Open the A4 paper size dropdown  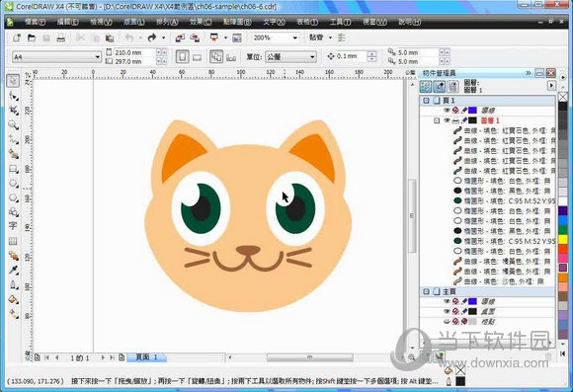point(97,57)
